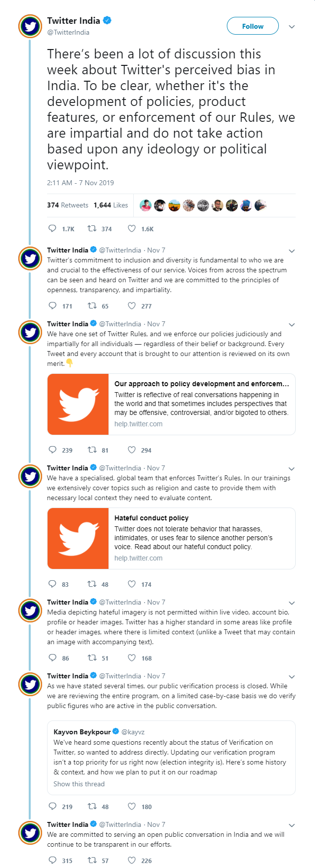This screenshot has width=315, height=868.
Task: Open the caret menu on the public verification tweet
Action: (292, 676)
